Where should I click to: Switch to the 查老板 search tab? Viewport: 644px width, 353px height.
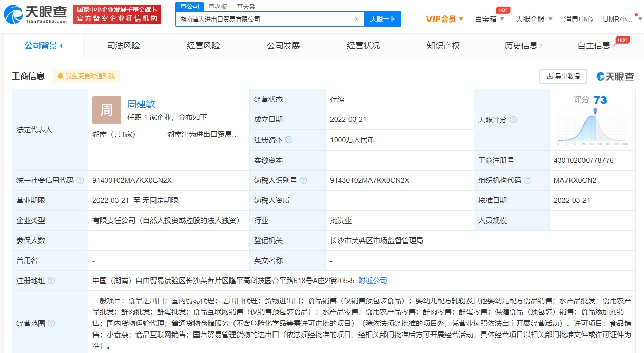click(218, 7)
